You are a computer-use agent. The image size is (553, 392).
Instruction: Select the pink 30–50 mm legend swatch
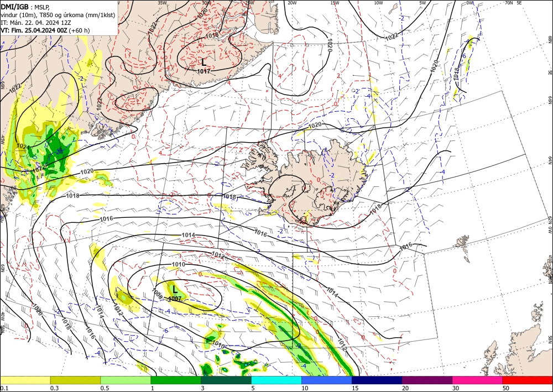tap(478, 380)
